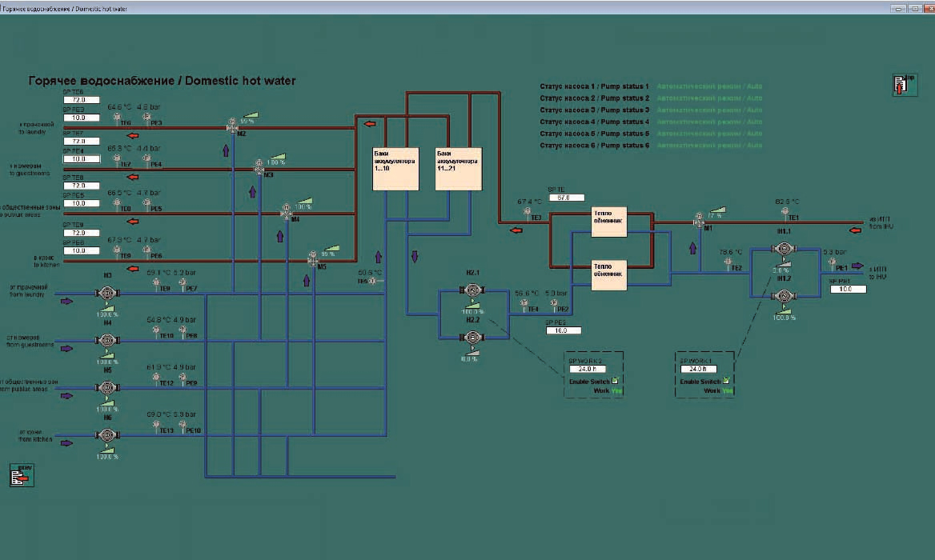Toggle Enable Switch checkbox under SP WORK 1
The height and width of the screenshot is (560, 935).
pos(726,381)
